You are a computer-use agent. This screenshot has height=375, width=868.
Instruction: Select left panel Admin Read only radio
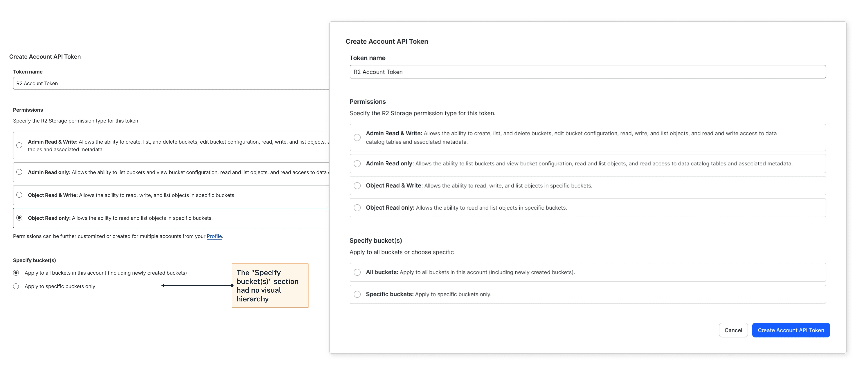point(19,172)
